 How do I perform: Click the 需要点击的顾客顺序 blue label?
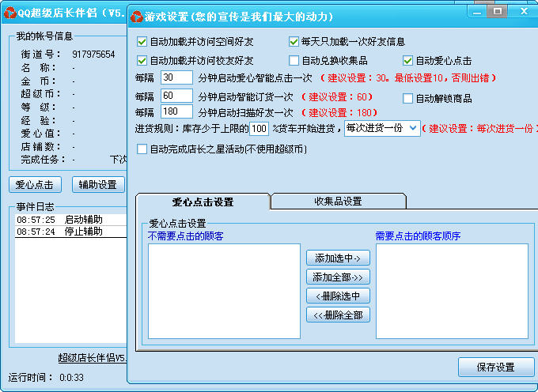tap(418, 236)
